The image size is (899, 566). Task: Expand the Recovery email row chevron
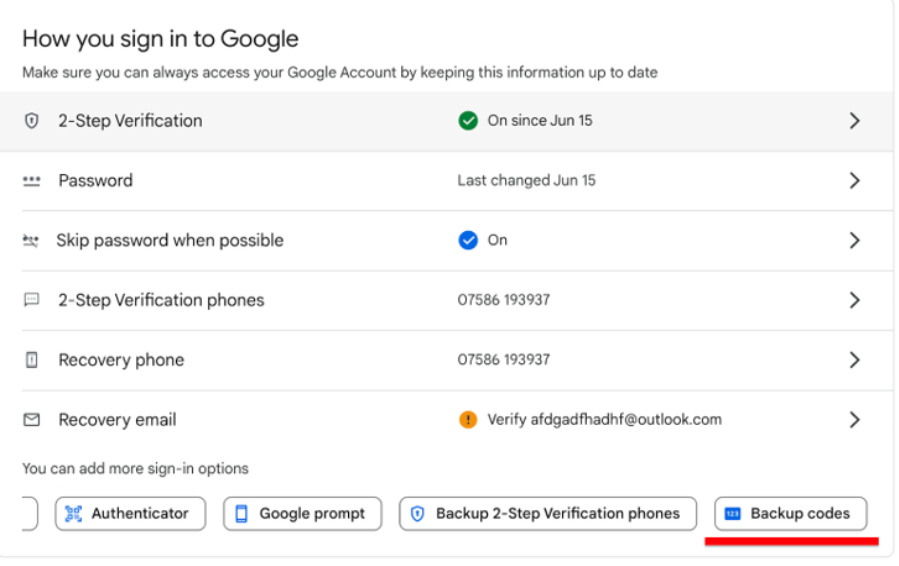click(x=854, y=420)
